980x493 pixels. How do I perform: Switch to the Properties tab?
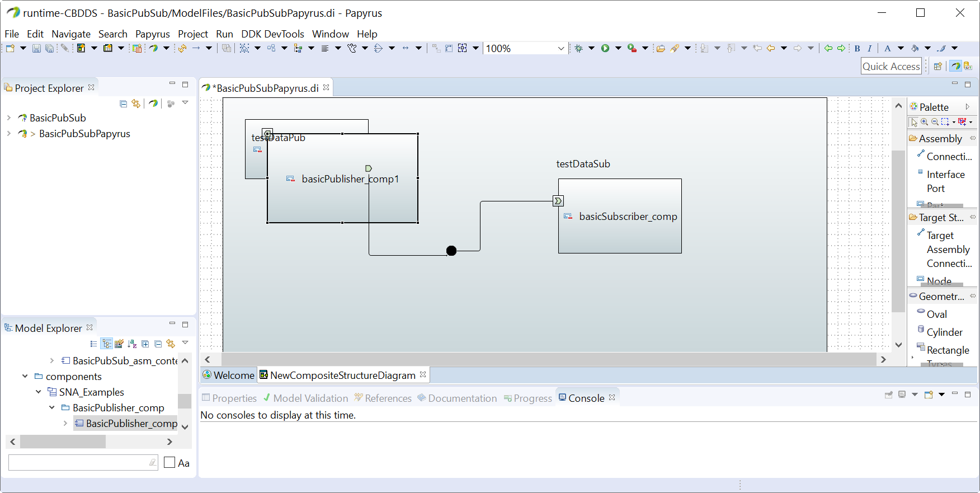tap(229, 398)
